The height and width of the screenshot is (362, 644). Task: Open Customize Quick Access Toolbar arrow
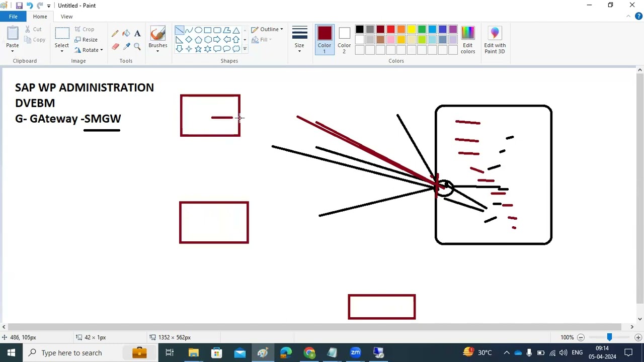point(49,6)
